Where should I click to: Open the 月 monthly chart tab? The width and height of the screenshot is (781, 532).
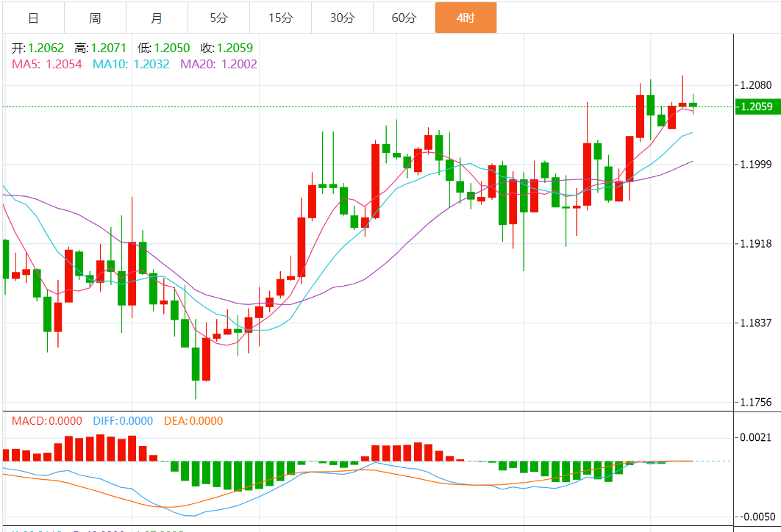pos(157,18)
